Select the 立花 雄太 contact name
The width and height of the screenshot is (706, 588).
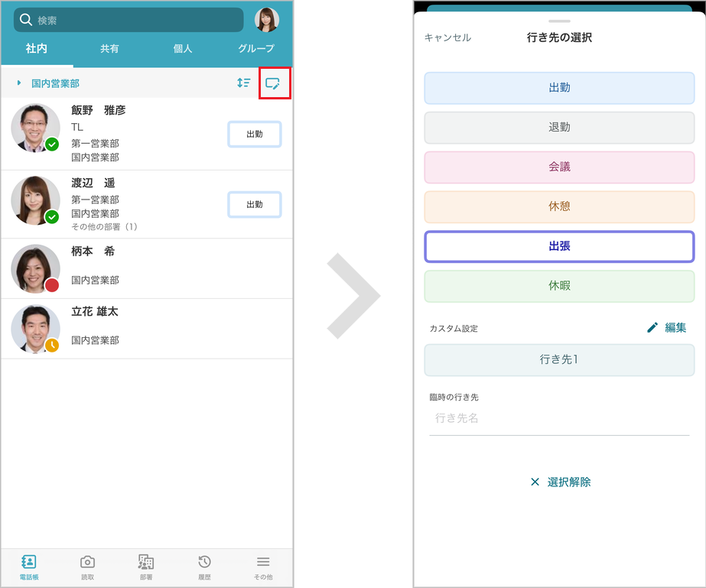(x=95, y=311)
